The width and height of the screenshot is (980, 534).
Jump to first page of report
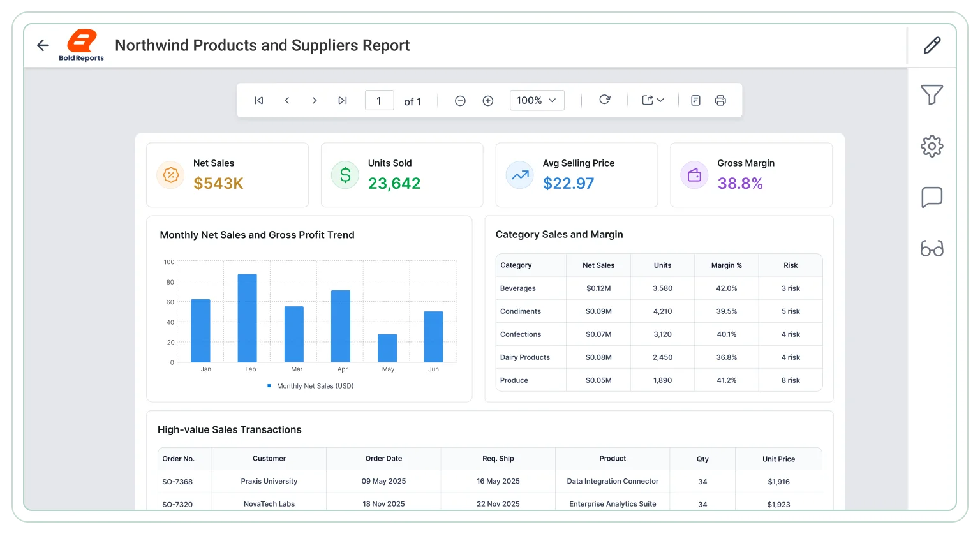pos(259,100)
